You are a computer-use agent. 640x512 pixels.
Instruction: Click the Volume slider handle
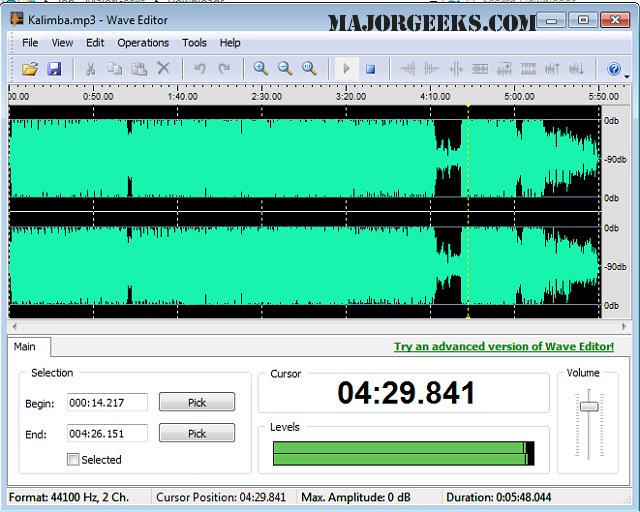click(589, 406)
